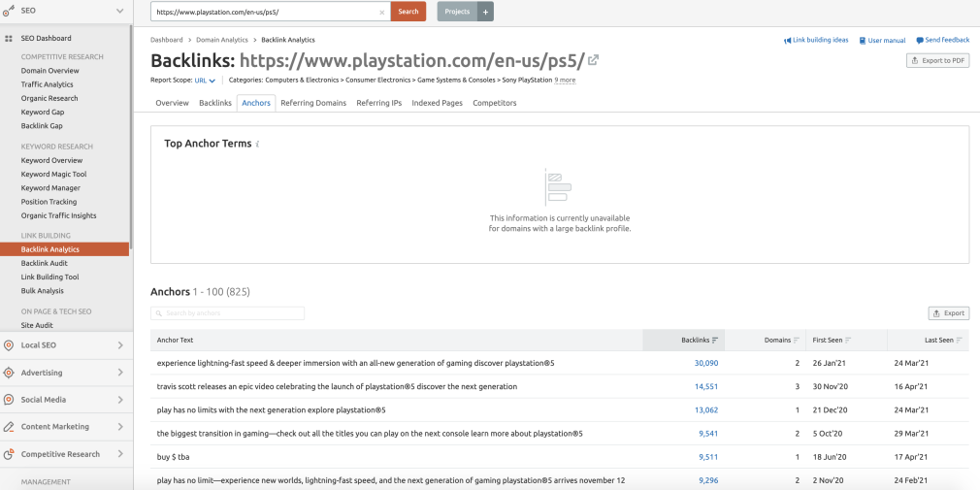This screenshot has height=490, width=980.
Task: Open Backlink Gap in sidebar
Action: click(x=42, y=125)
